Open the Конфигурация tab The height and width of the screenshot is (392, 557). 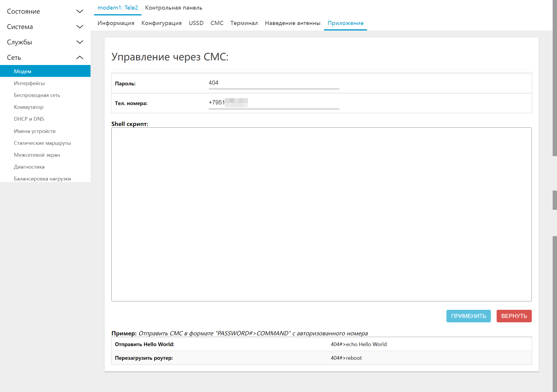coord(162,23)
